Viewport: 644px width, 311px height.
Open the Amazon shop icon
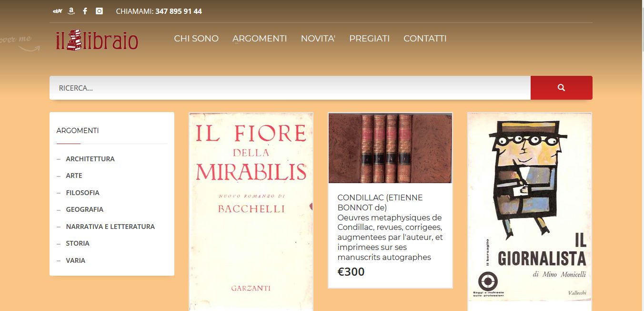[71, 11]
